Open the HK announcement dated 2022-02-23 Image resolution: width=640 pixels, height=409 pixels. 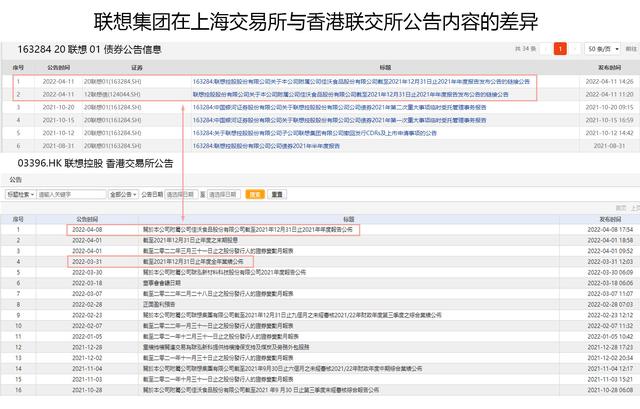292,315
